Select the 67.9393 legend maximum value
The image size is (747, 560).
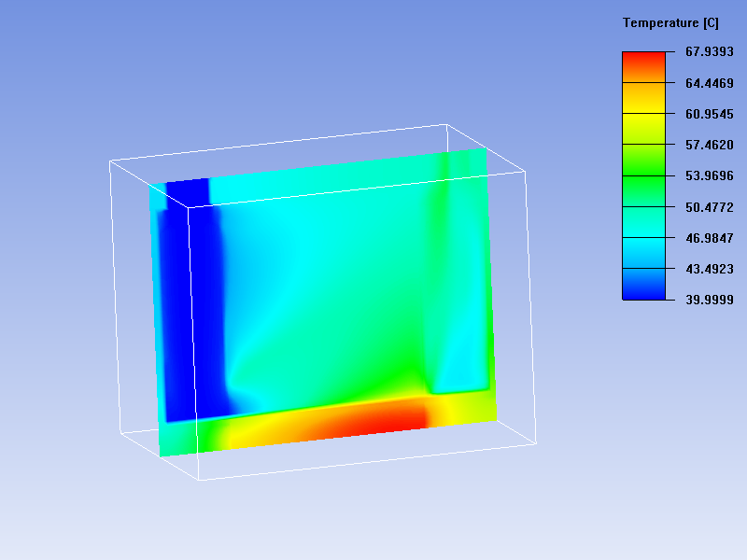[x=710, y=51]
